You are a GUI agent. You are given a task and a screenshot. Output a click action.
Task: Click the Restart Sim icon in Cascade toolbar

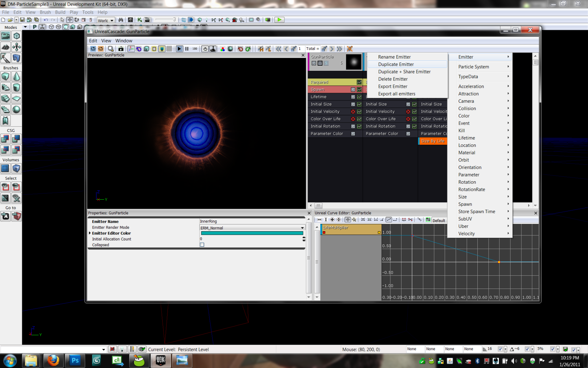[93, 49]
